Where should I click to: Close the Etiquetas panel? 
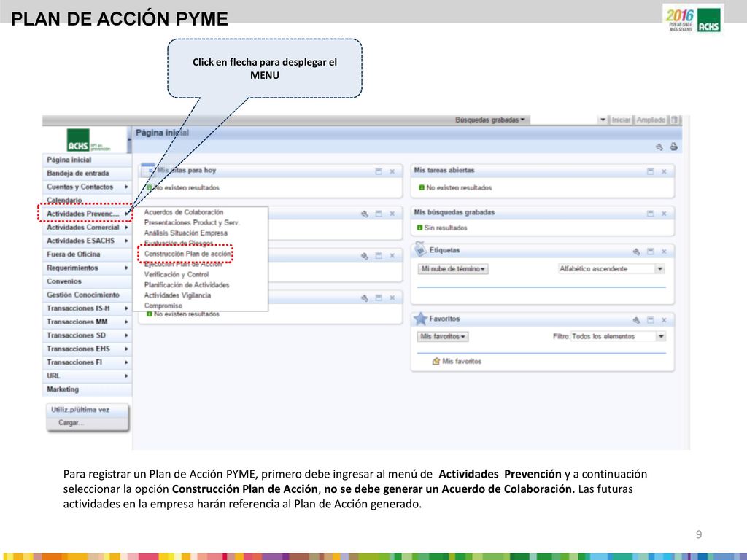(x=664, y=252)
